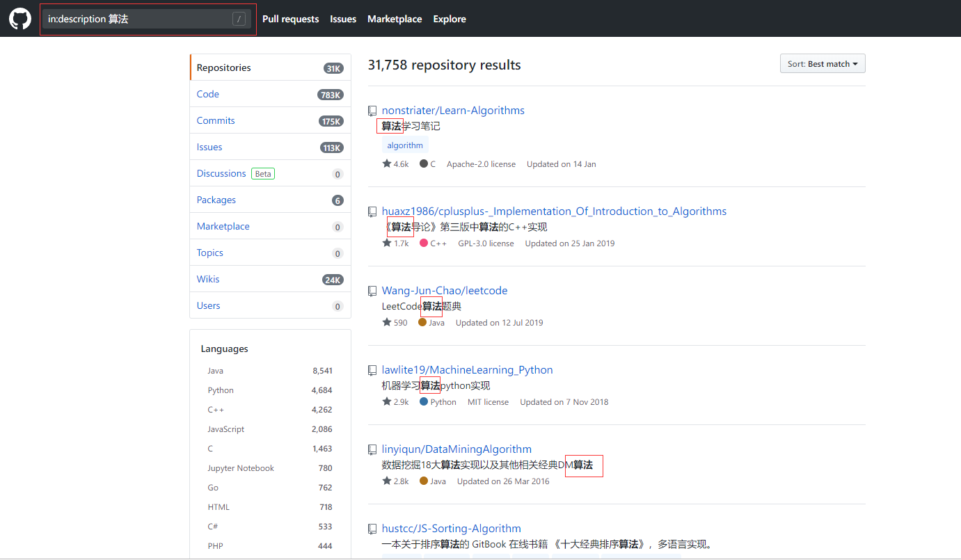Open lawlite19/MachineLearning_Python repository

click(x=467, y=370)
